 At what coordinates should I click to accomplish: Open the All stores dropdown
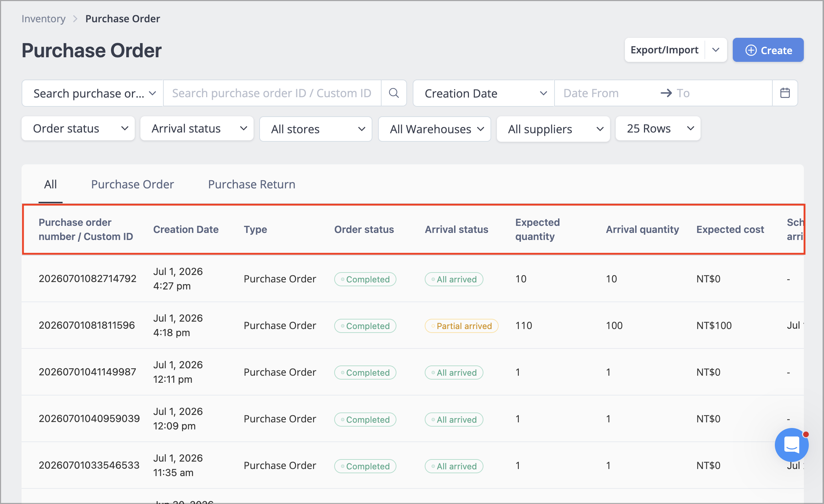pyautogui.click(x=316, y=129)
